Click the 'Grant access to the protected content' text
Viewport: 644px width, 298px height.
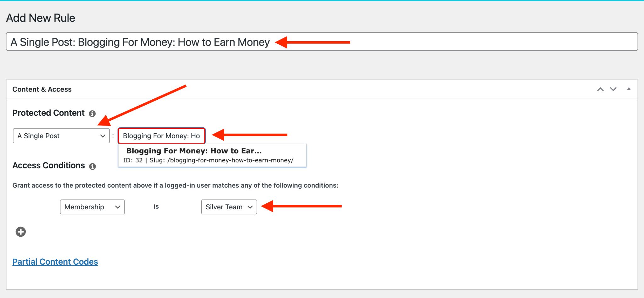pyautogui.click(x=175, y=185)
